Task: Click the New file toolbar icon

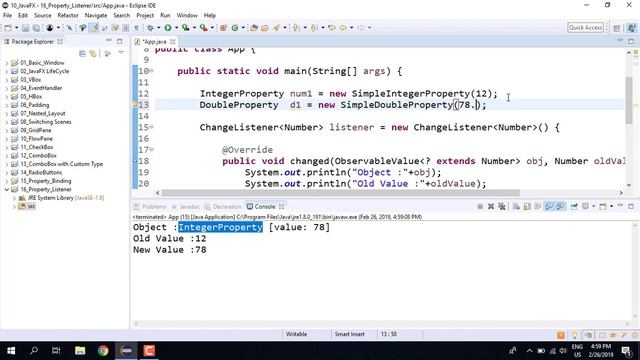Action: point(8,28)
